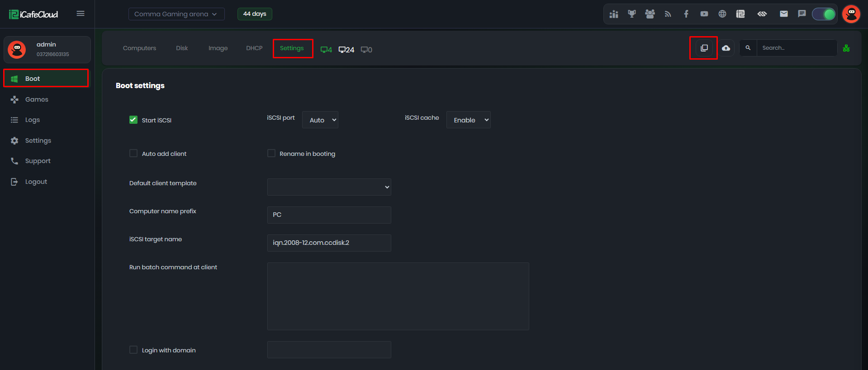Click the magnifier search icon
The image size is (868, 370).
coord(748,48)
